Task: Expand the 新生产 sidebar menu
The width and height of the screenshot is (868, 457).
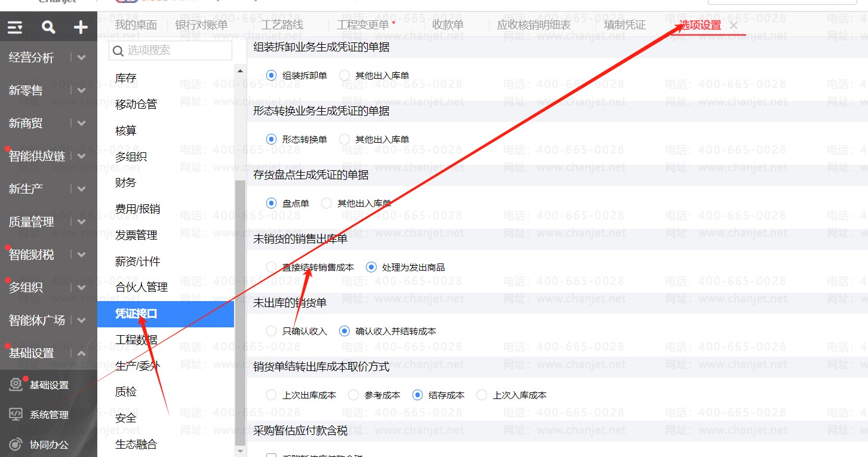Action: coord(82,189)
